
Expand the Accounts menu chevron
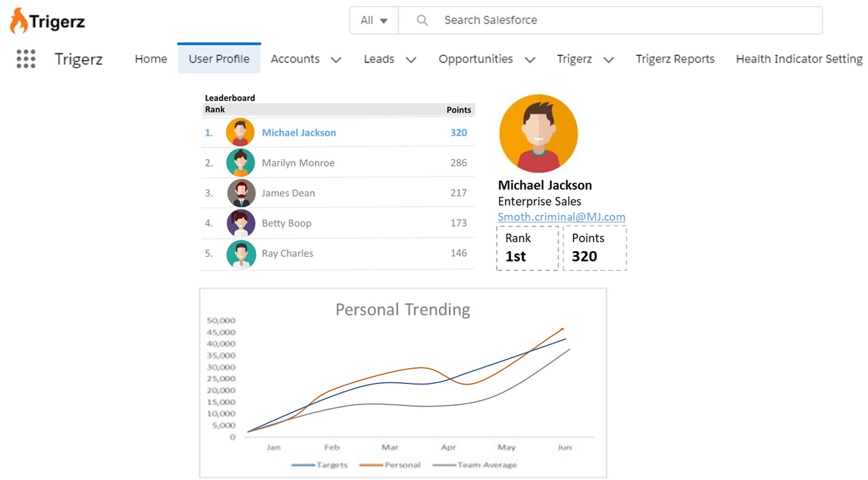[x=336, y=59]
